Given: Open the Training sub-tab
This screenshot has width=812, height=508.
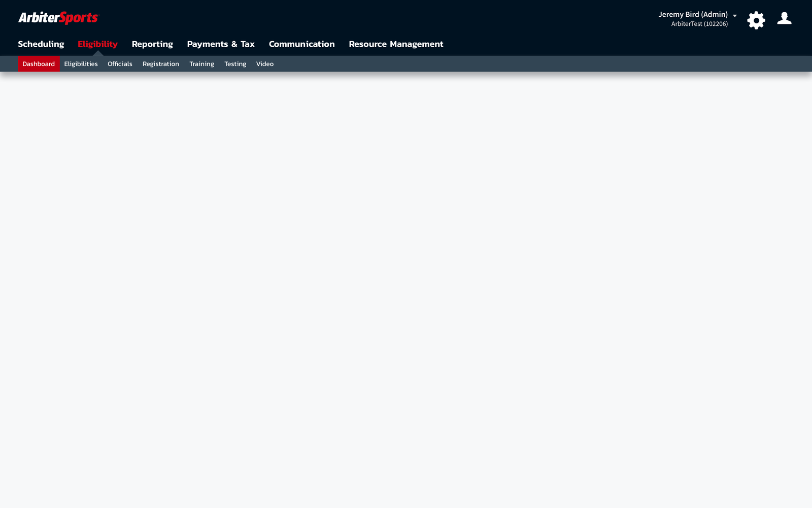Looking at the screenshot, I should (201, 64).
